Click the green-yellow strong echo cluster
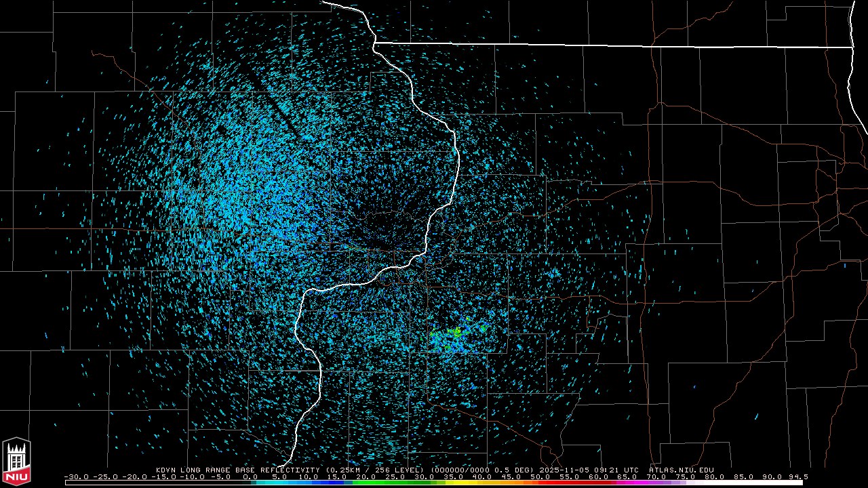 pos(455,333)
